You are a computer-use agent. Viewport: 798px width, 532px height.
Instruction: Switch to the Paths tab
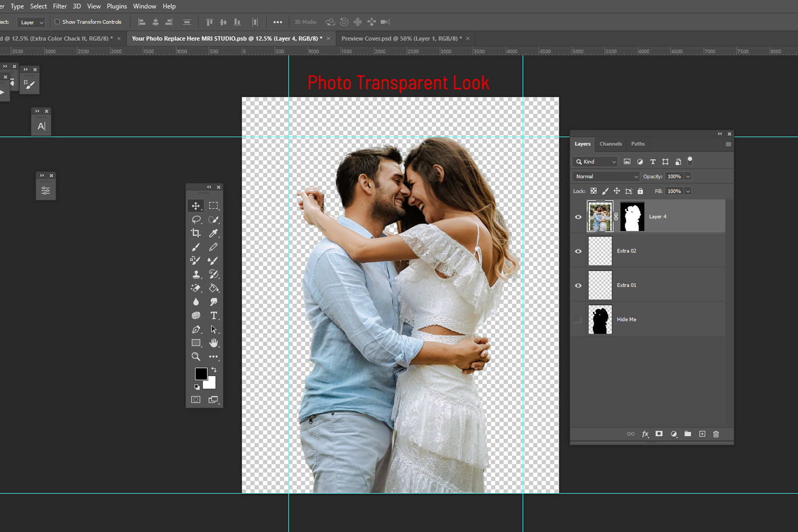[638, 144]
